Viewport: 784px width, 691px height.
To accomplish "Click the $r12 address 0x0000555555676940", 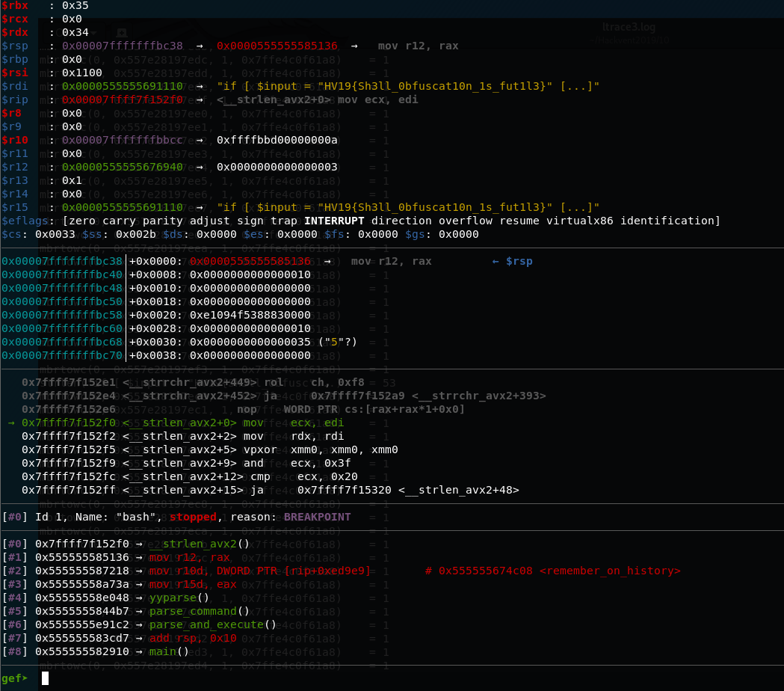I will click(123, 168).
